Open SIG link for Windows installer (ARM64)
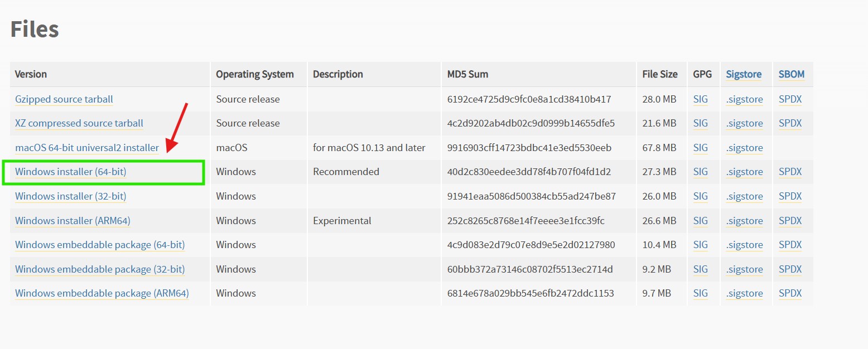Viewport: 868px width, 349px height. 701,221
